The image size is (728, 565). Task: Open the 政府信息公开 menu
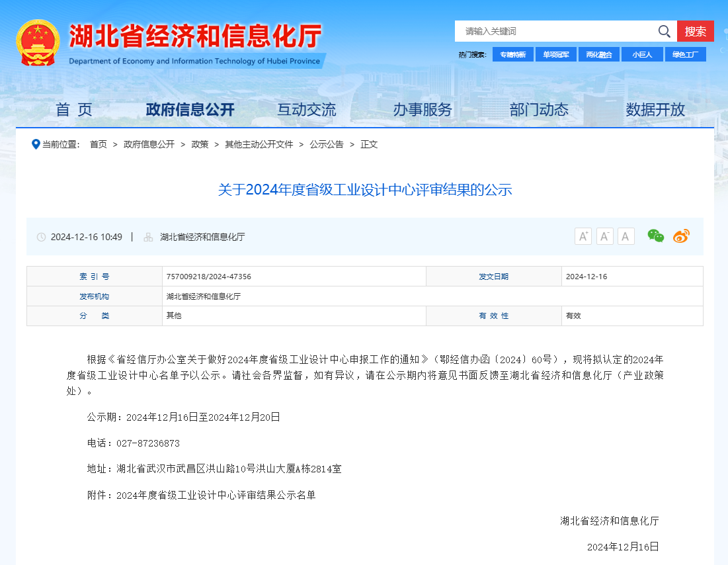click(190, 110)
